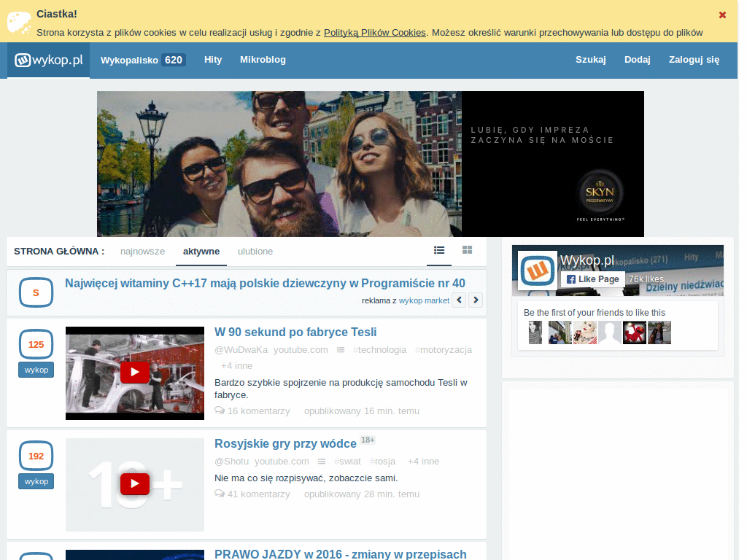This screenshot has height=560, width=747.
Task: Click the 192 vote counter
Action: pyautogui.click(x=36, y=456)
